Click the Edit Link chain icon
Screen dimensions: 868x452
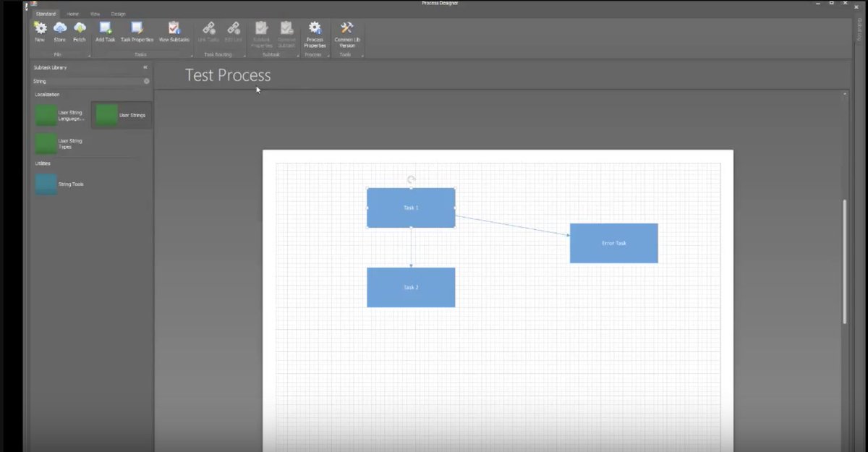[x=234, y=27]
